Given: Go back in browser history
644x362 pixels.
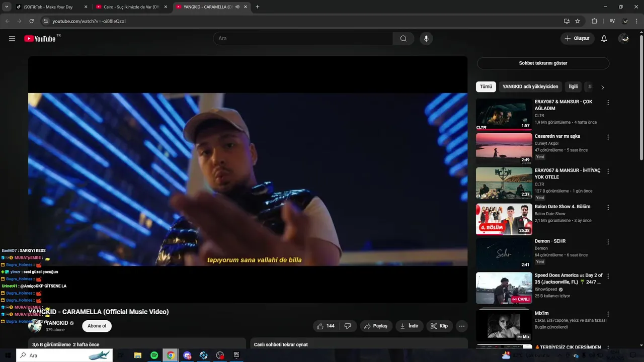Looking at the screenshot, I should [x=8, y=21].
